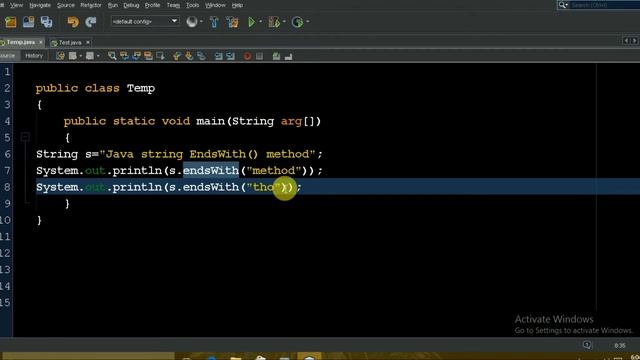Open dropdown arrow beside Profile project icon
Viewport: 640px width, 360px height.
point(307,22)
